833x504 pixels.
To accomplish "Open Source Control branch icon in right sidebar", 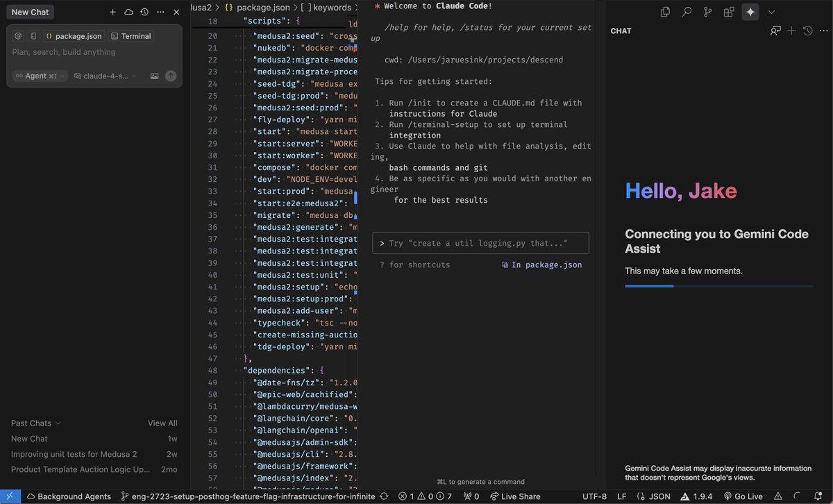I will coord(707,12).
